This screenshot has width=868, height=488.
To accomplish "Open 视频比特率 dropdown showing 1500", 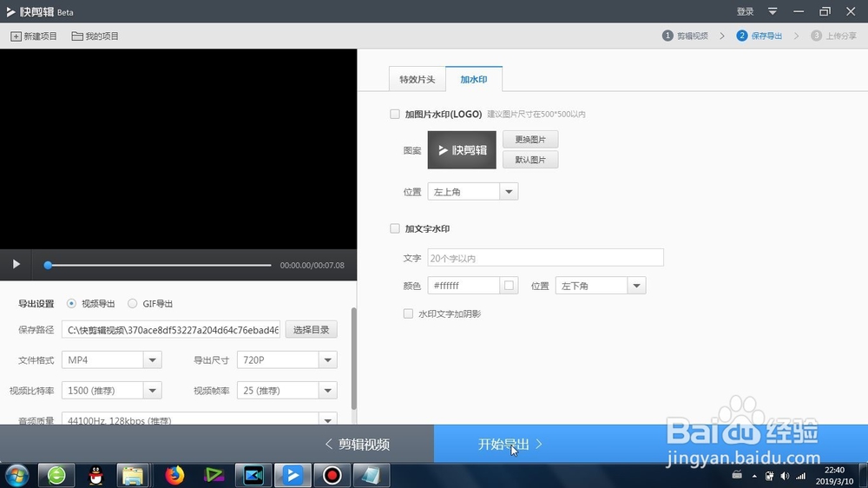I will (x=111, y=391).
